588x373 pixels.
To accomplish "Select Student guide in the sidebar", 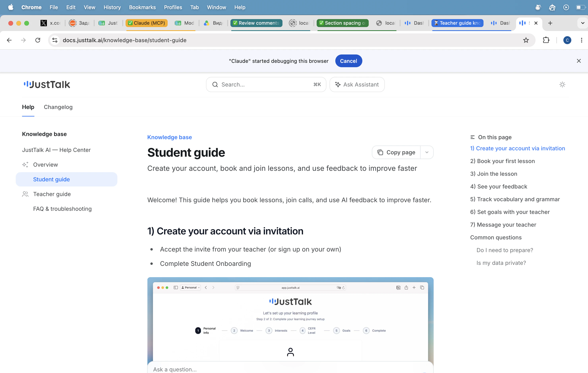I will (66, 179).
